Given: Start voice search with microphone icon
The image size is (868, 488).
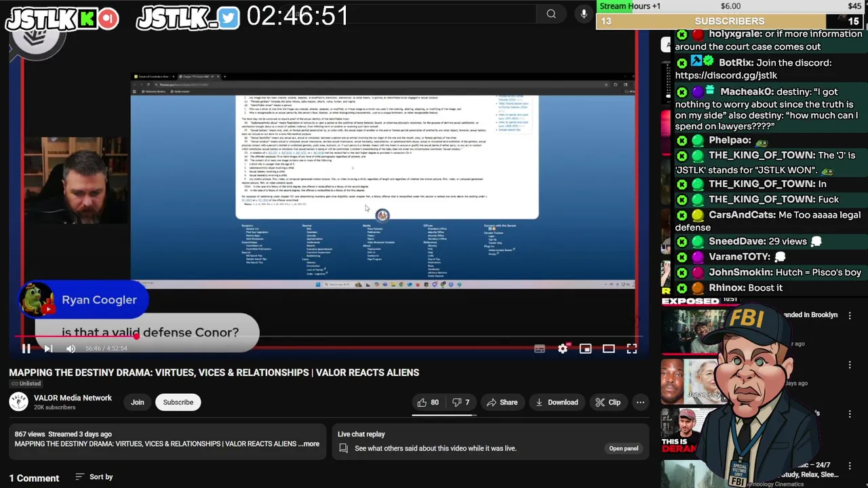Looking at the screenshot, I should pyautogui.click(x=584, y=14).
